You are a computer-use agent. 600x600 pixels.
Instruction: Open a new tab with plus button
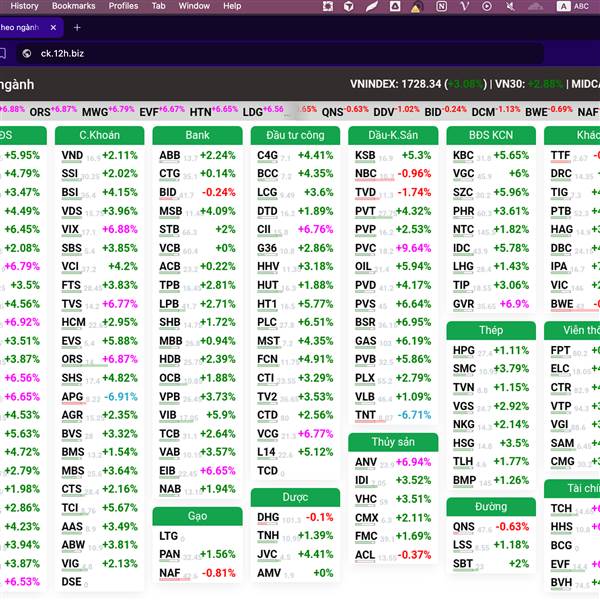pyautogui.click(x=77, y=27)
